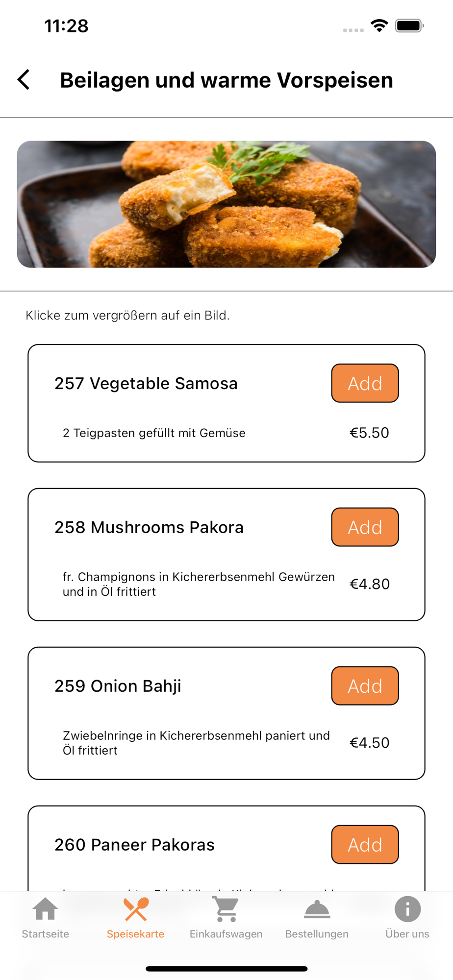Viewport: 453px width, 980px height.
Task: Enlarge the fried paneer banner image
Action: click(226, 204)
